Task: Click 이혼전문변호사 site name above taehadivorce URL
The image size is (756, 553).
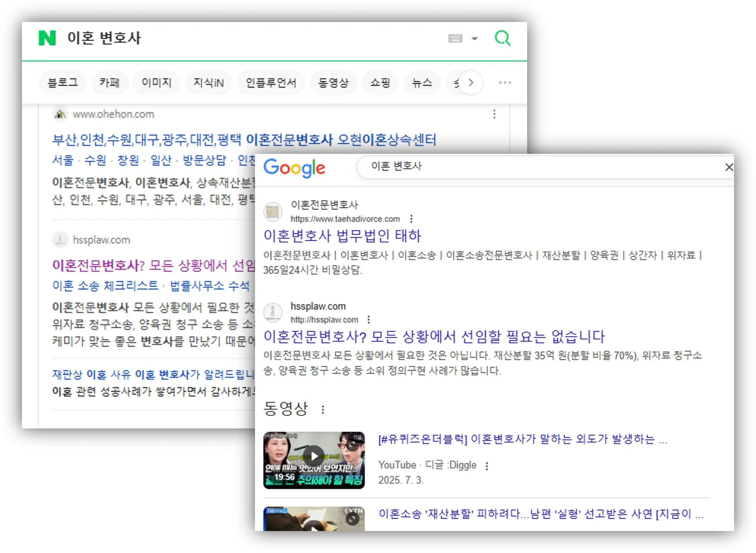Action: click(324, 205)
